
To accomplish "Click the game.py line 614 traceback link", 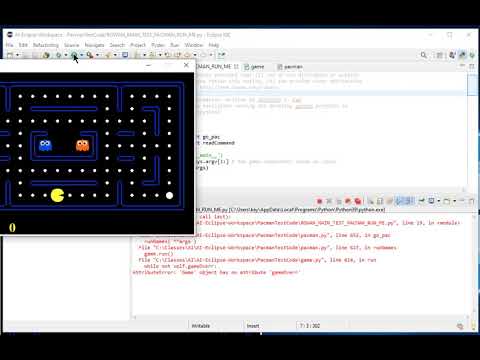I will coord(257,260).
